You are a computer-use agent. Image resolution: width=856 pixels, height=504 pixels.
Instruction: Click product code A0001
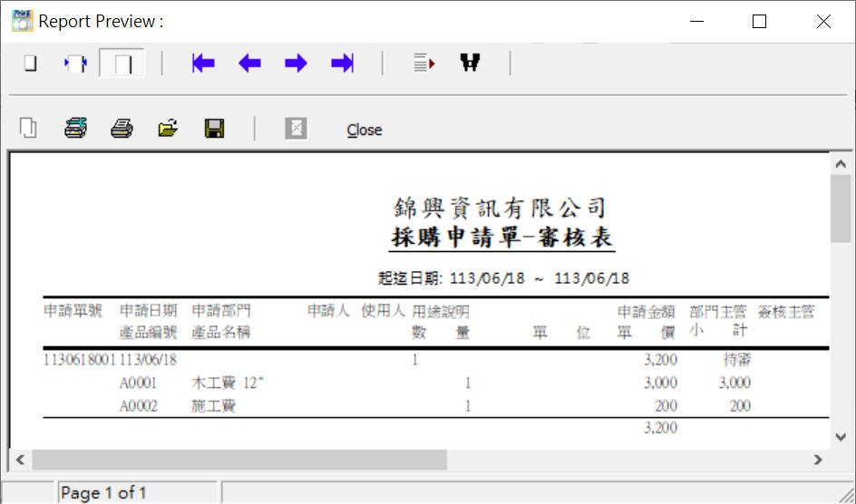click(x=138, y=383)
